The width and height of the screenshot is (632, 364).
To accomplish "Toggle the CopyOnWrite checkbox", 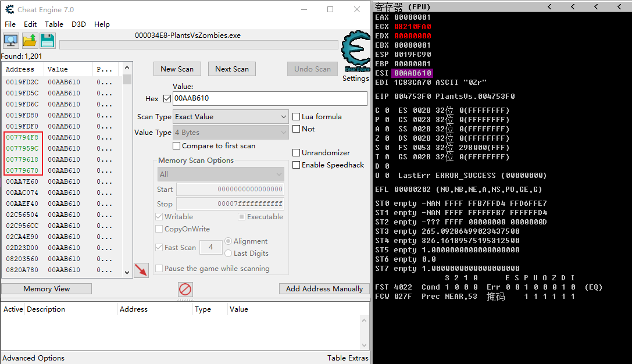I will tap(159, 229).
